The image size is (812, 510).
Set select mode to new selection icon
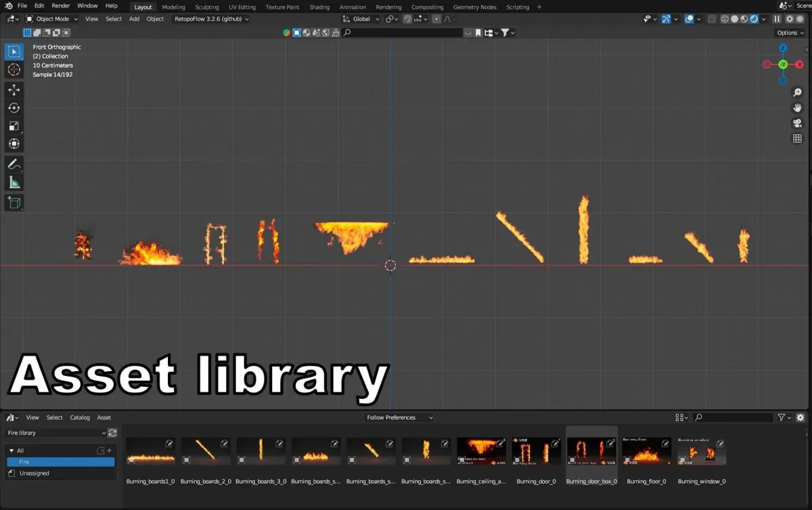click(x=28, y=33)
